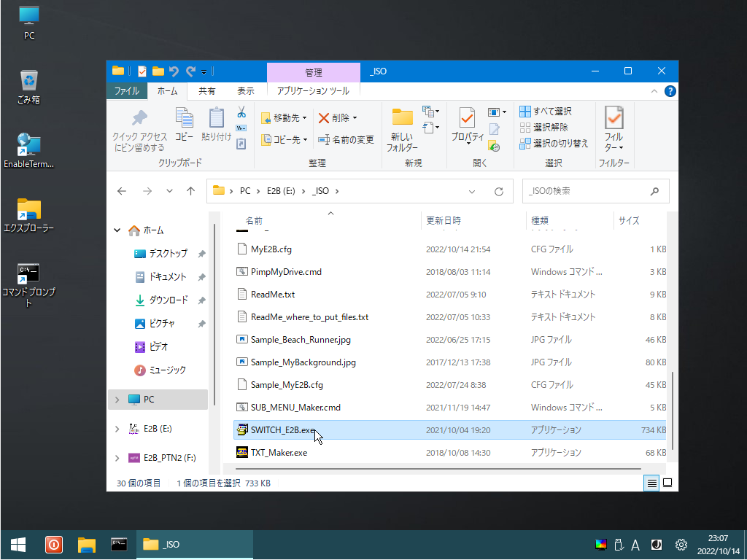Click the Pin to Quick Access icon
The image size is (747, 560).
click(139, 118)
